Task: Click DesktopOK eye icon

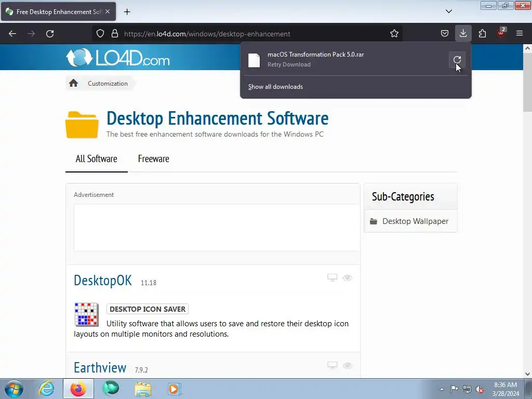Action: [x=348, y=278]
